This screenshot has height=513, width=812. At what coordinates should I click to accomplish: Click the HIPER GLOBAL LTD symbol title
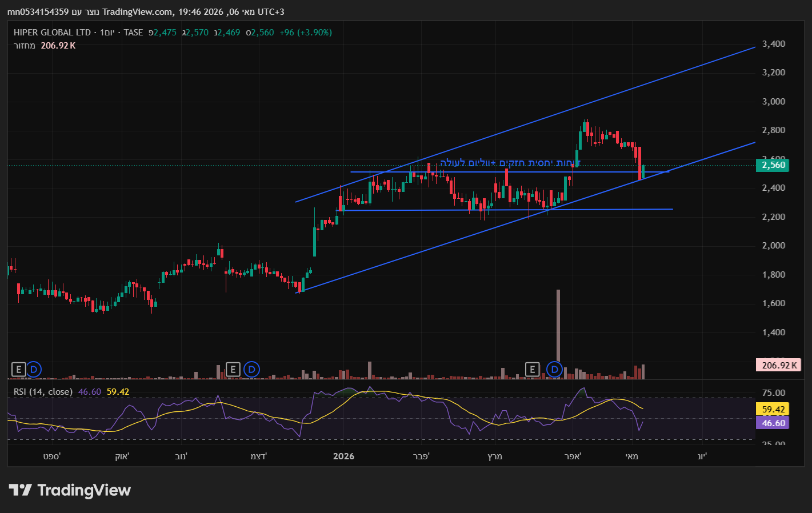pyautogui.click(x=52, y=33)
